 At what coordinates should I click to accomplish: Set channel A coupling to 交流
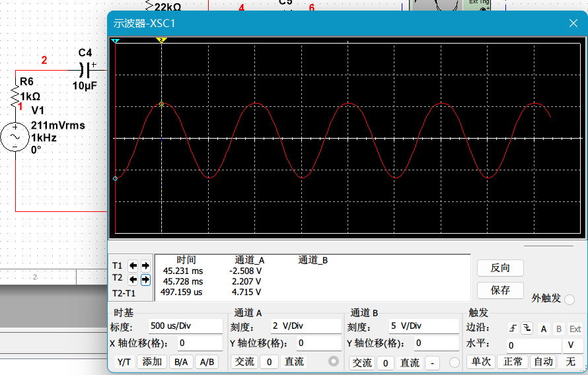tap(244, 362)
